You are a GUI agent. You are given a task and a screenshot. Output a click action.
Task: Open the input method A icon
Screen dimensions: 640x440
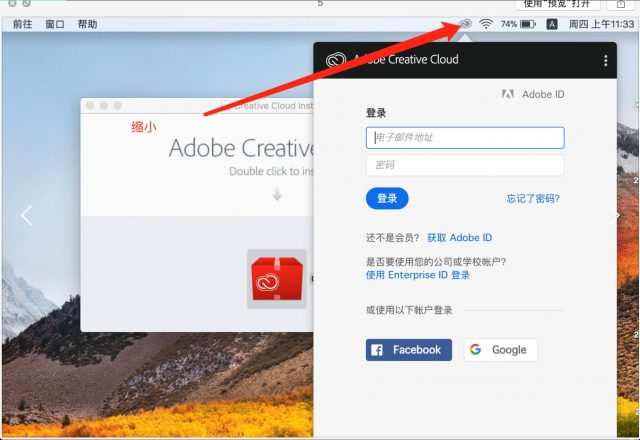pos(552,24)
